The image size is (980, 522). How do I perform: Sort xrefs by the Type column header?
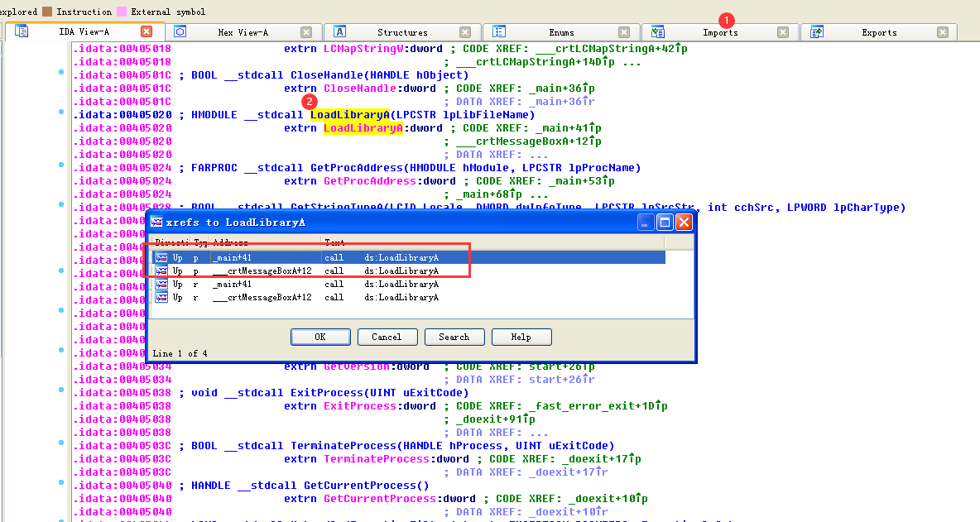200,242
